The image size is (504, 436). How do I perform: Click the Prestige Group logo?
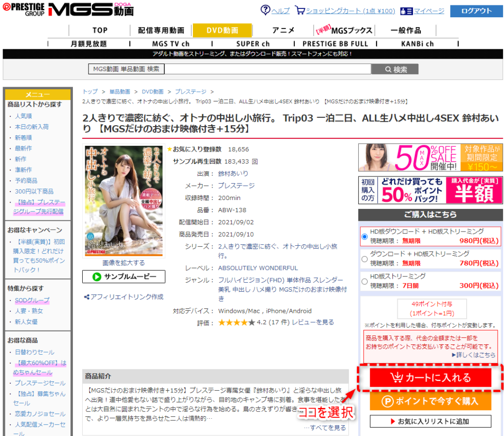click(24, 9)
